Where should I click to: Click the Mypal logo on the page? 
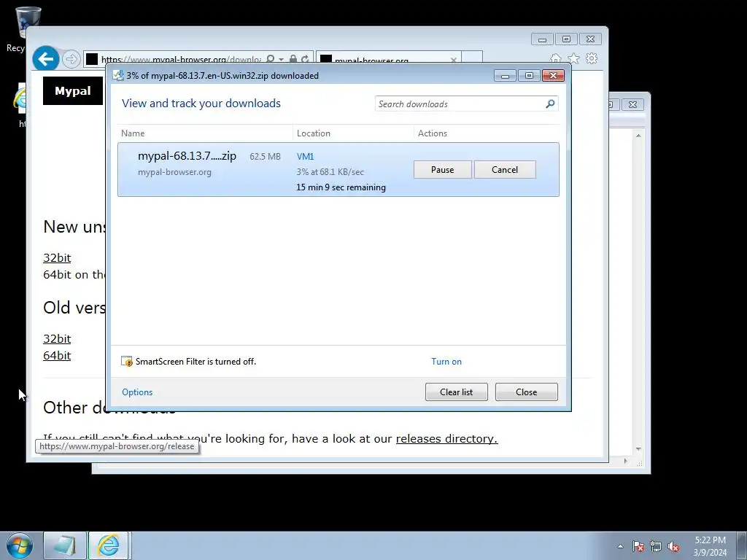(73, 91)
